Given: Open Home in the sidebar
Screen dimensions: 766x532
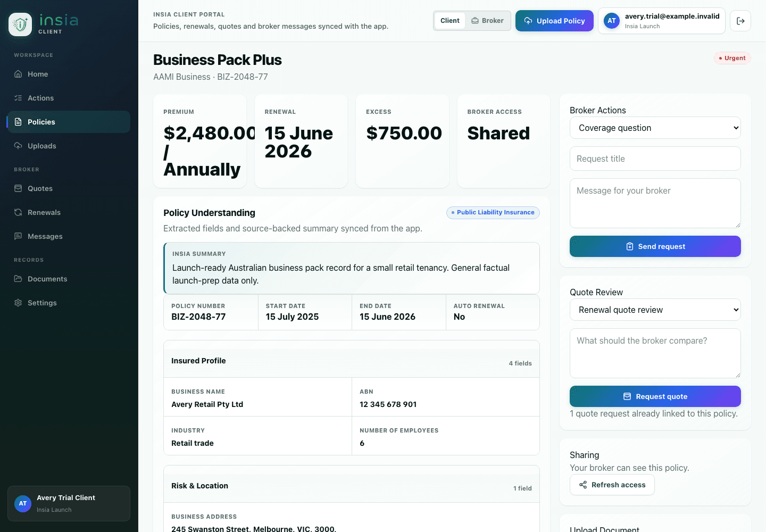Looking at the screenshot, I should 68,74.
